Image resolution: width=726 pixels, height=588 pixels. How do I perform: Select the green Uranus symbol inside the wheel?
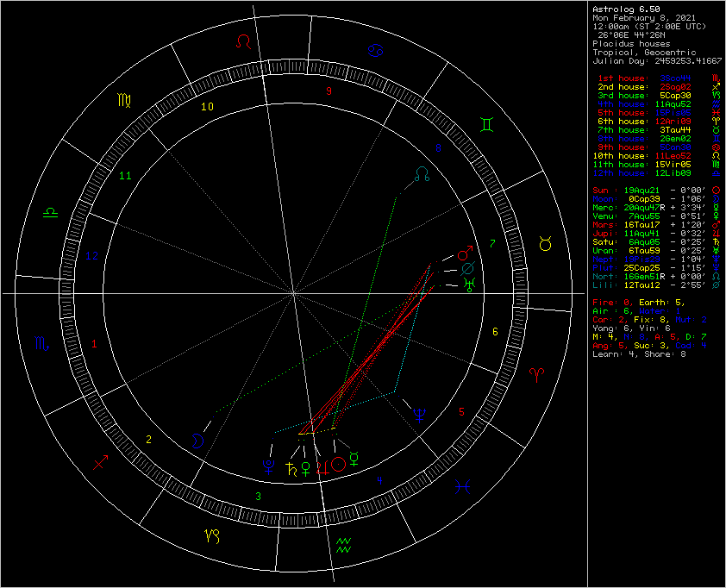[470, 285]
